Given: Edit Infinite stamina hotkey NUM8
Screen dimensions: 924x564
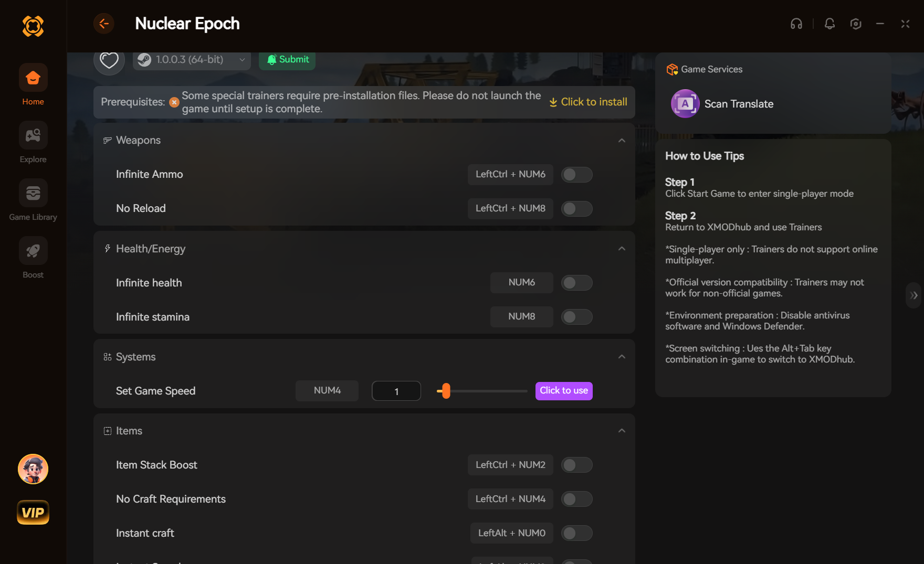Looking at the screenshot, I should click(522, 317).
